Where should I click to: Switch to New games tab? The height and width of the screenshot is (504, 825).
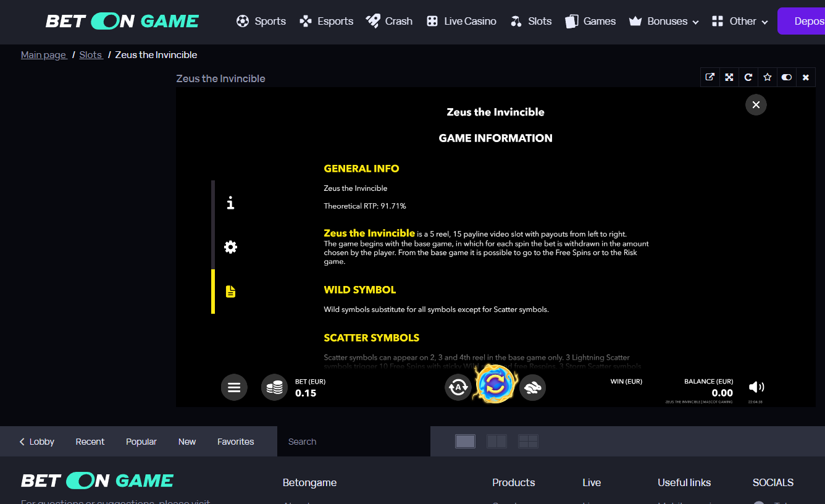(187, 442)
